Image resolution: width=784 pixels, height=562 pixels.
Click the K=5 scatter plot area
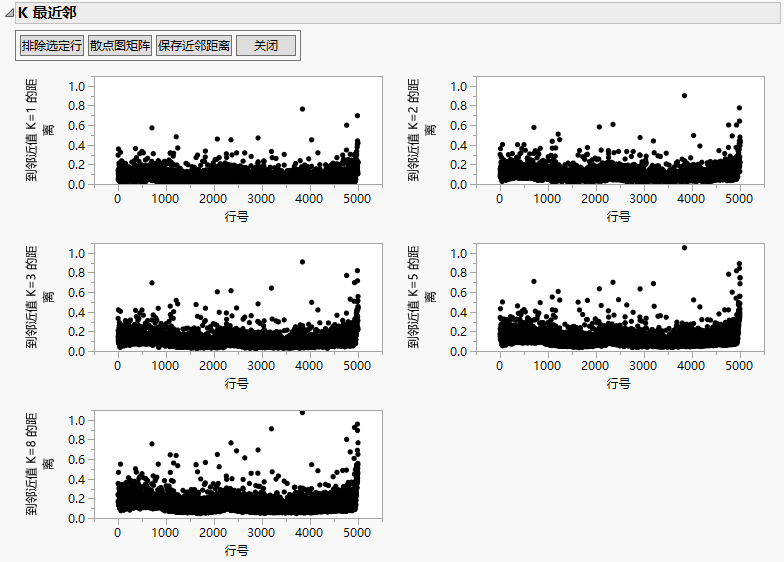[620, 298]
